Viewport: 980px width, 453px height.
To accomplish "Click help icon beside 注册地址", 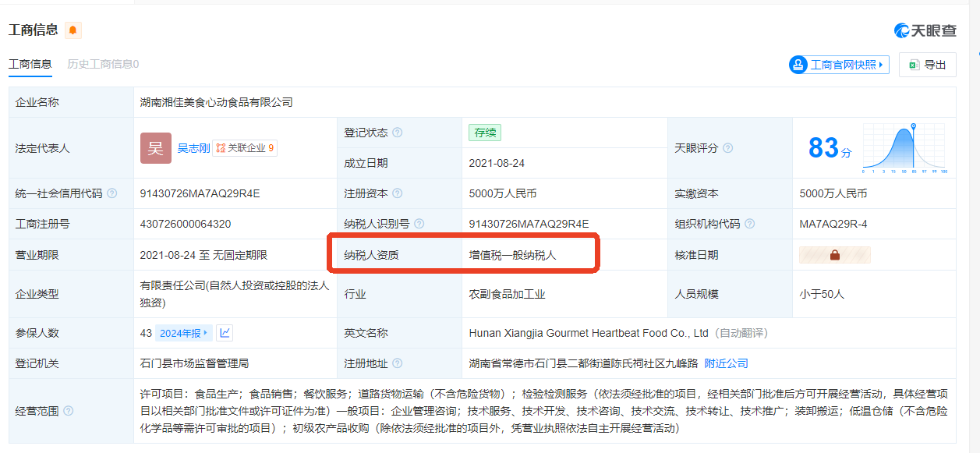I will (x=398, y=363).
